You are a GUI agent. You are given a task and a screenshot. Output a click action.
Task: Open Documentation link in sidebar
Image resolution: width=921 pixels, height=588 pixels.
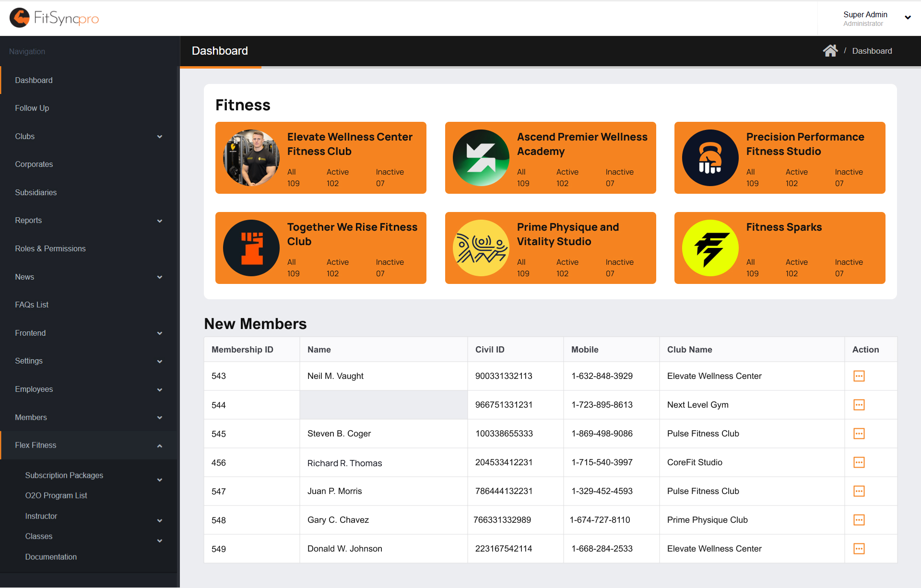pos(51,557)
